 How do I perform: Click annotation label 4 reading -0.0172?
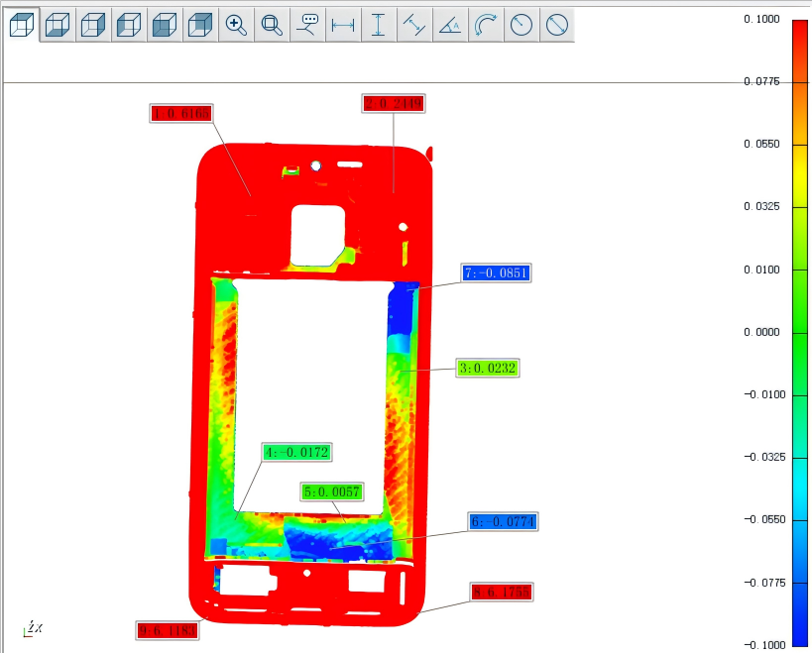(296, 453)
